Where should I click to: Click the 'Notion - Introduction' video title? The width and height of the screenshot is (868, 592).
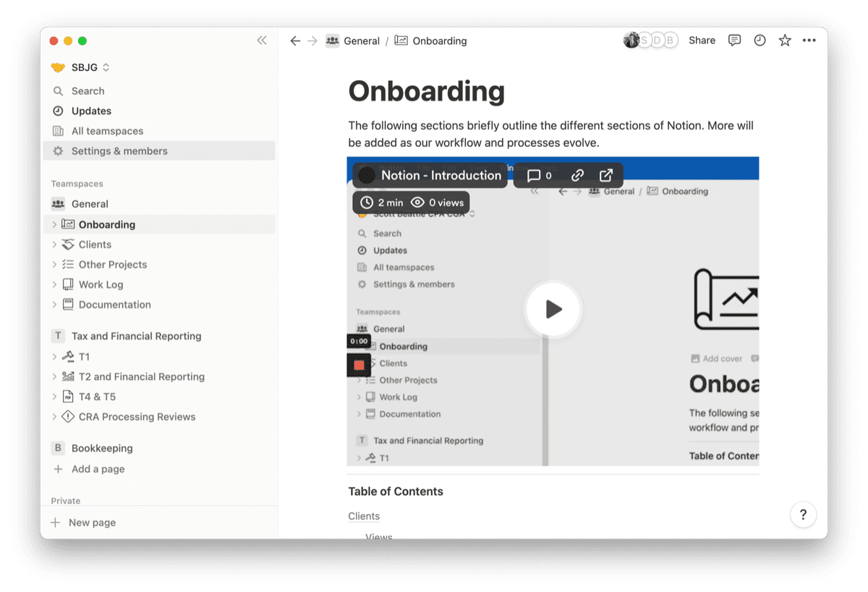point(441,175)
